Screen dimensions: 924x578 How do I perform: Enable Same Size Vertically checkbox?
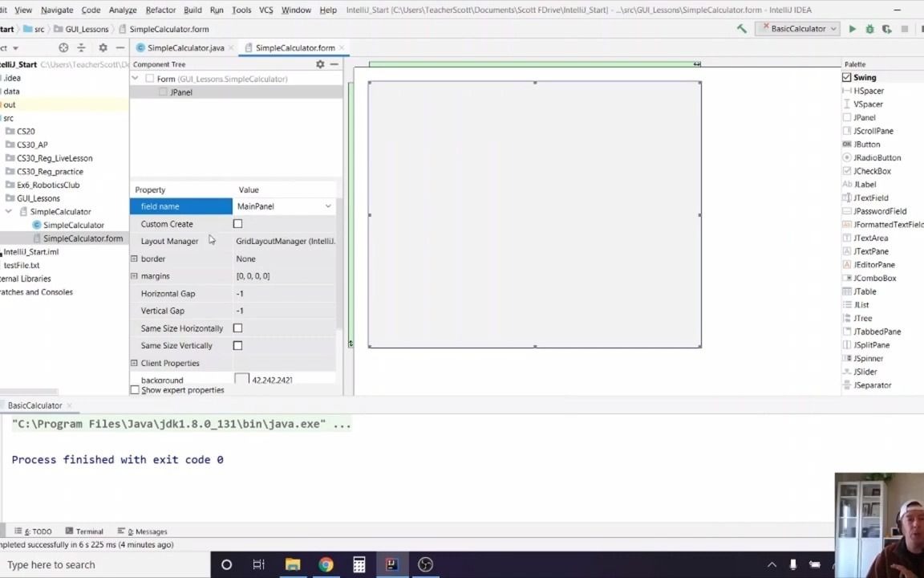238,346
